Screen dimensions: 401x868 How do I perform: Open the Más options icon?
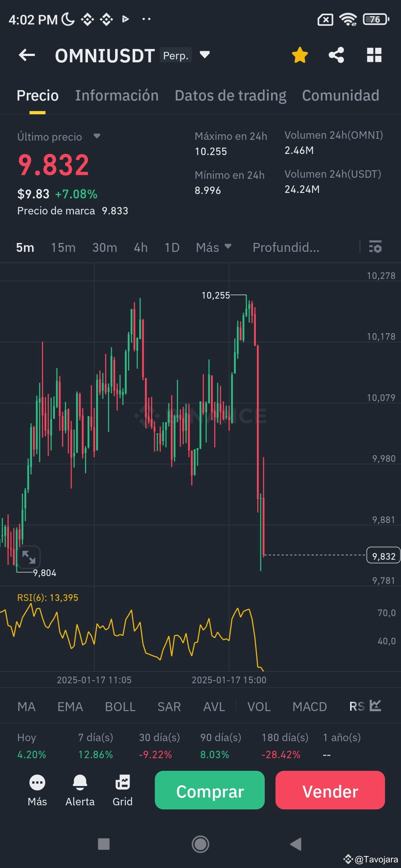pos(37,790)
